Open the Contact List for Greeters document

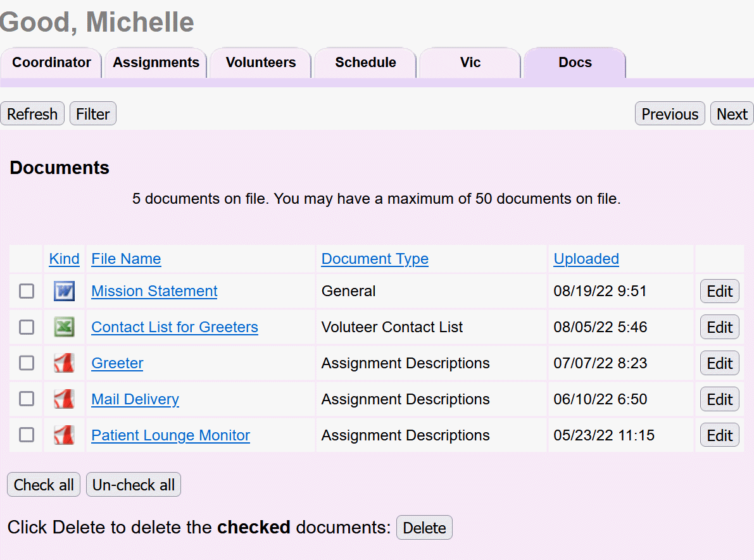175,327
